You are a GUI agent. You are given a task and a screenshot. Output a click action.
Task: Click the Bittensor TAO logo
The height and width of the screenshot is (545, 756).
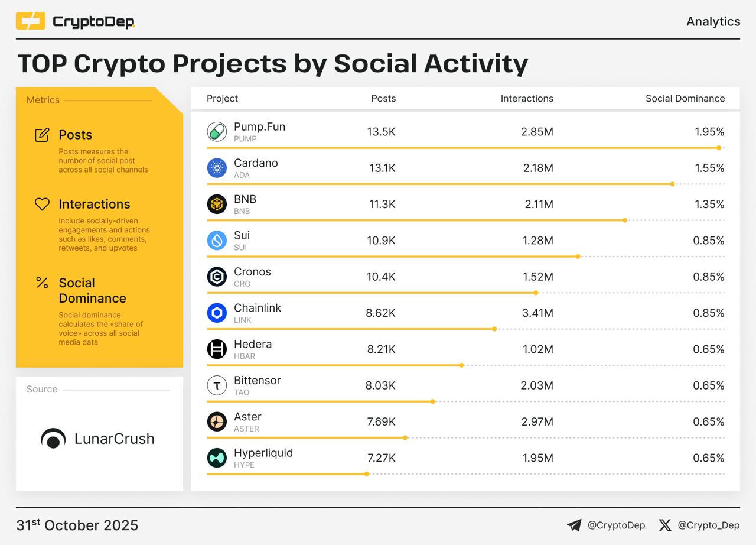click(x=217, y=385)
